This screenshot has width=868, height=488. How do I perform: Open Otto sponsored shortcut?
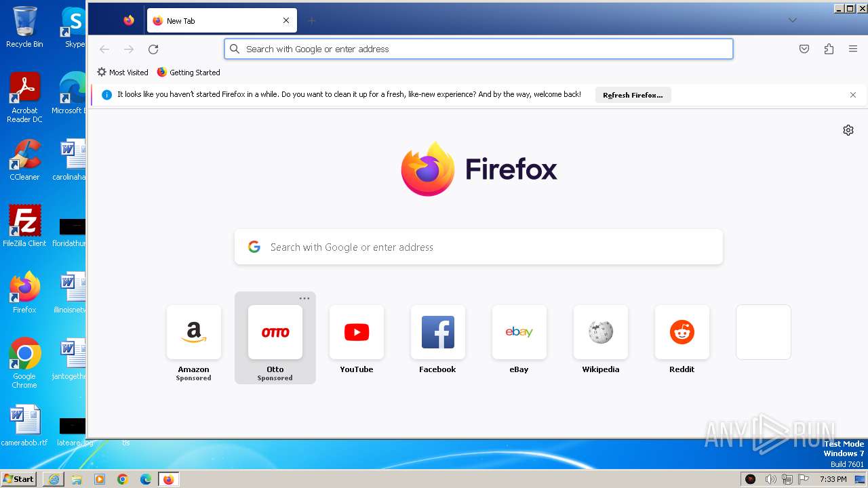pos(275,338)
